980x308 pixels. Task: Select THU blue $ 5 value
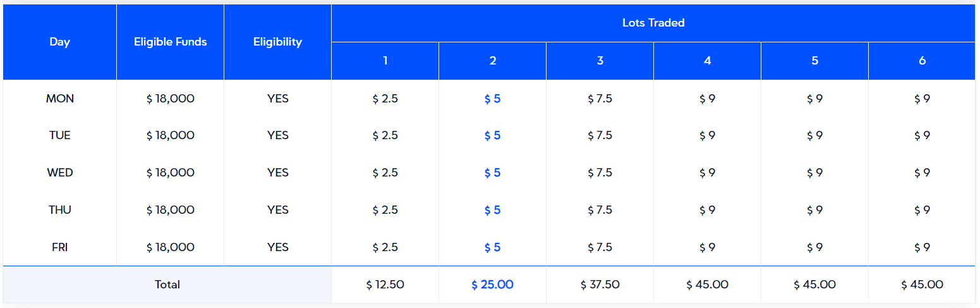[493, 210]
